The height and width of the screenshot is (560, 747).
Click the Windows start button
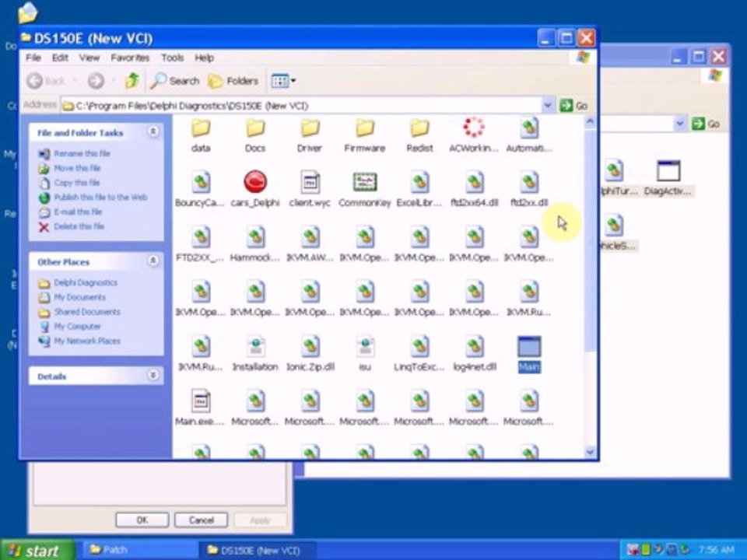(37, 550)
